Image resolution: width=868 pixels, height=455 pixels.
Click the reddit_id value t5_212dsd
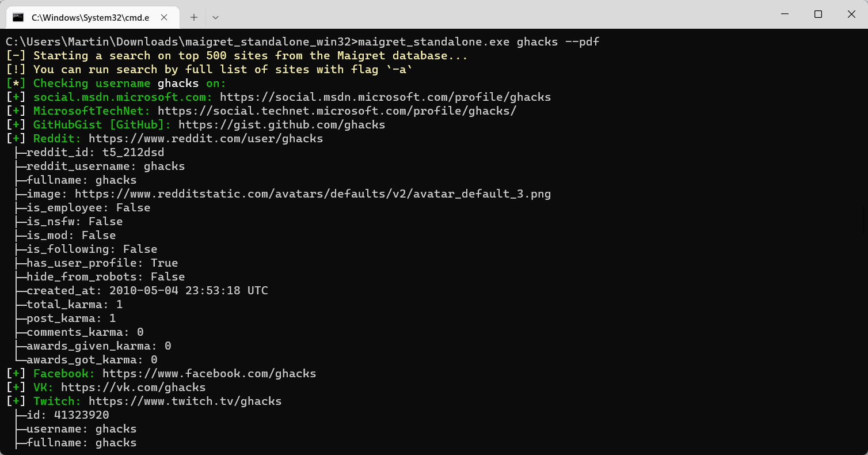click(133, 153)
